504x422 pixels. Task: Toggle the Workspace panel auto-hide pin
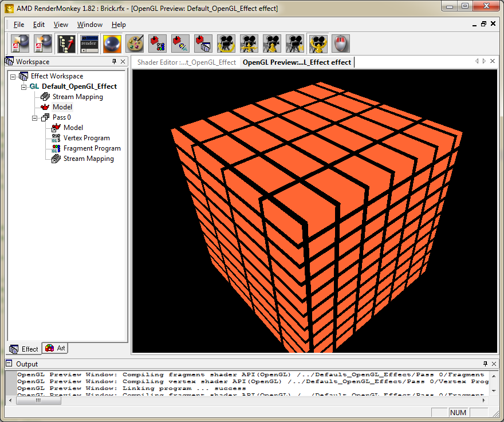coord(113,61)
